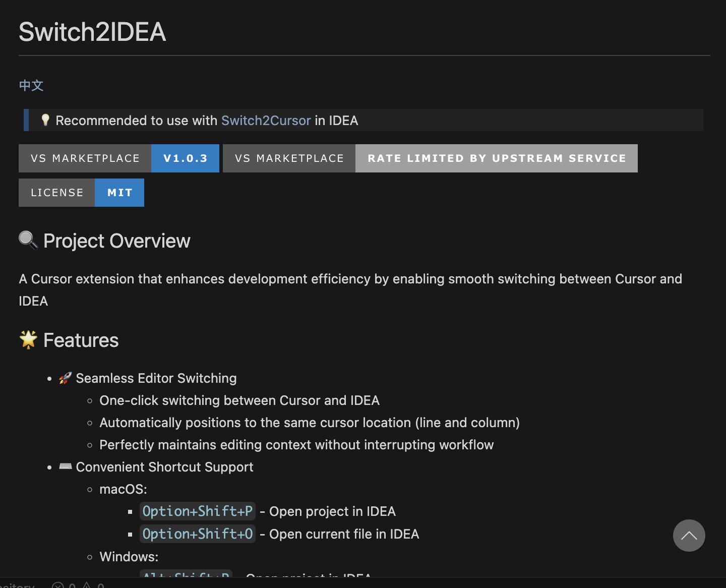
Task: Collapse the Features section heading
Action: point(81,339)
